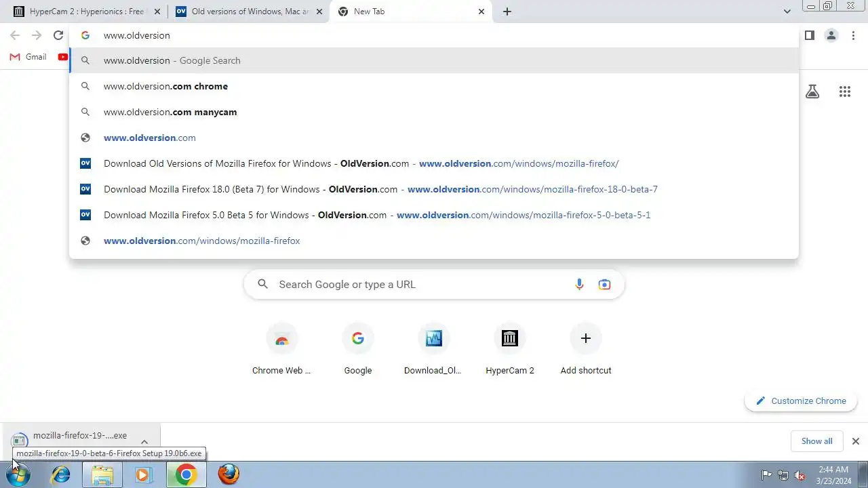Close the Old versions of Windows tab
This screenshot has width=868, height=488.
tap(319, 12)
